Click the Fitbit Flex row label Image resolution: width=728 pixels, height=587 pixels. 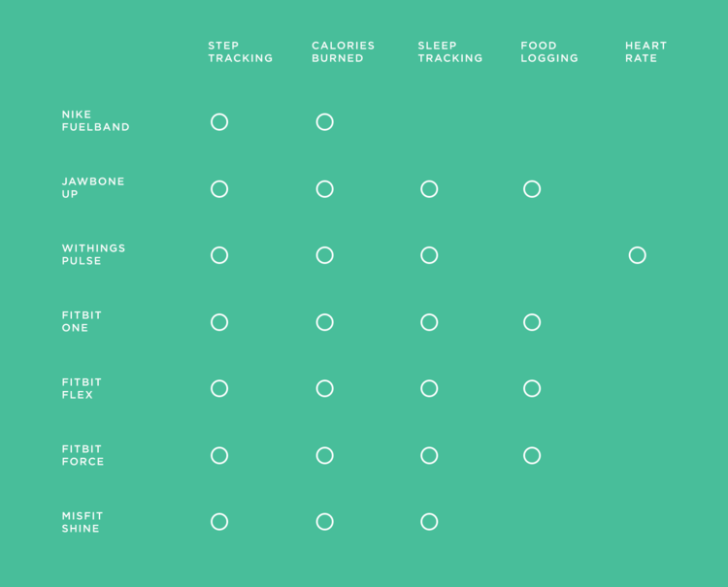coord(82,388)
